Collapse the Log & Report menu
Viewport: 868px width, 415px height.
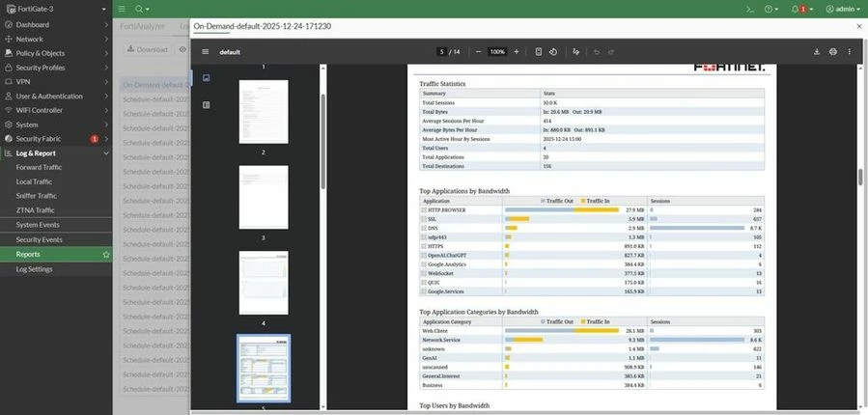(56, 153)
